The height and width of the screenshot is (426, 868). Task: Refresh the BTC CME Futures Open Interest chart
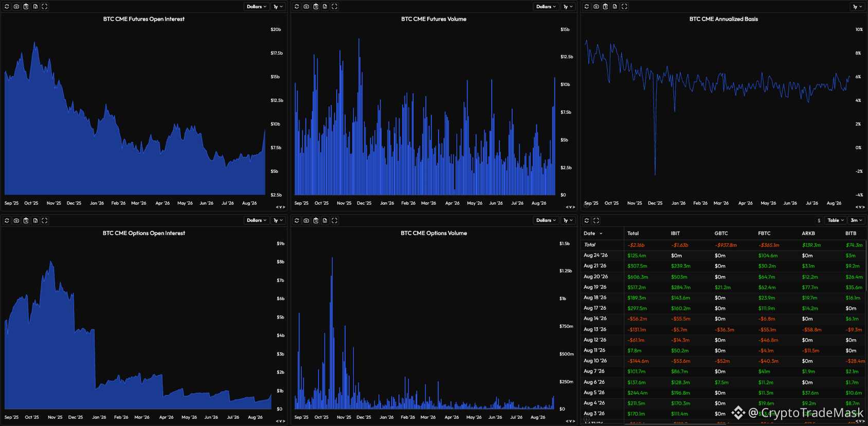pos(7,7)
